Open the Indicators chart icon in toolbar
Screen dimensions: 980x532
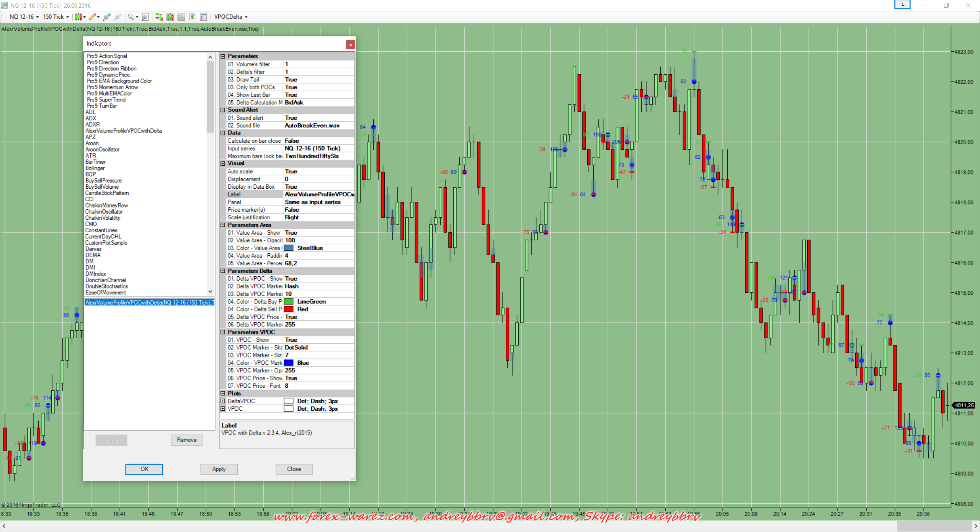point(181,17)
